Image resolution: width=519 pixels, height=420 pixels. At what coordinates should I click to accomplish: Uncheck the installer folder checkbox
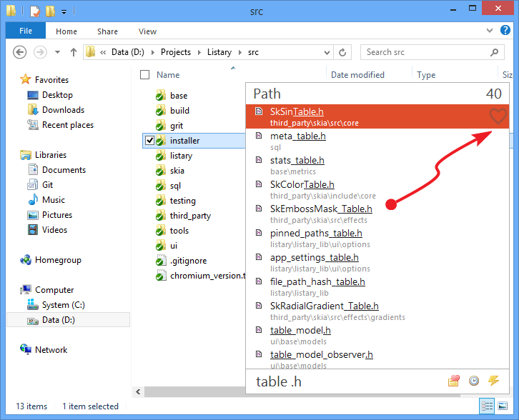tap(149, 141)
